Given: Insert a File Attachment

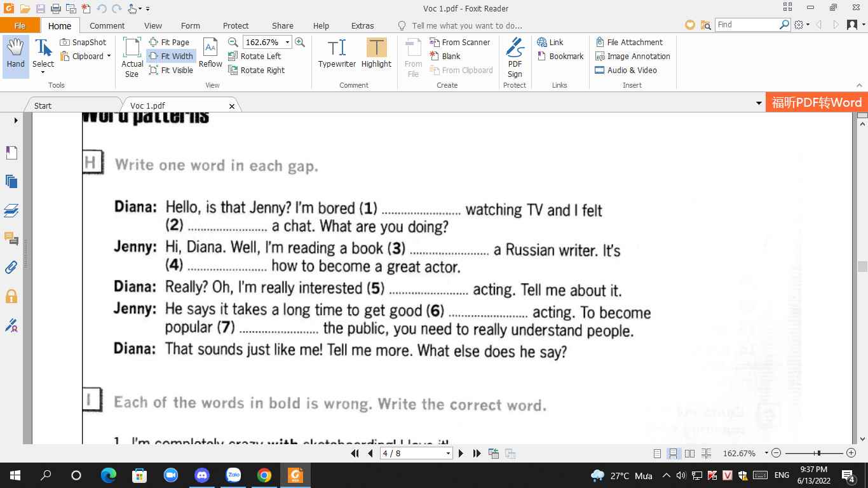Looking at the screenshot, I should 629,42.
